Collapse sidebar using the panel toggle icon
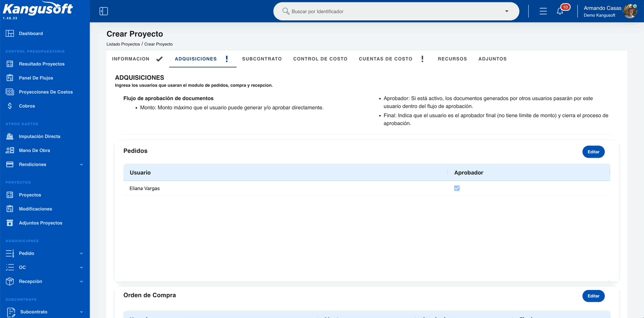Screen dimensions: 644x318 (x=104, y=11)
